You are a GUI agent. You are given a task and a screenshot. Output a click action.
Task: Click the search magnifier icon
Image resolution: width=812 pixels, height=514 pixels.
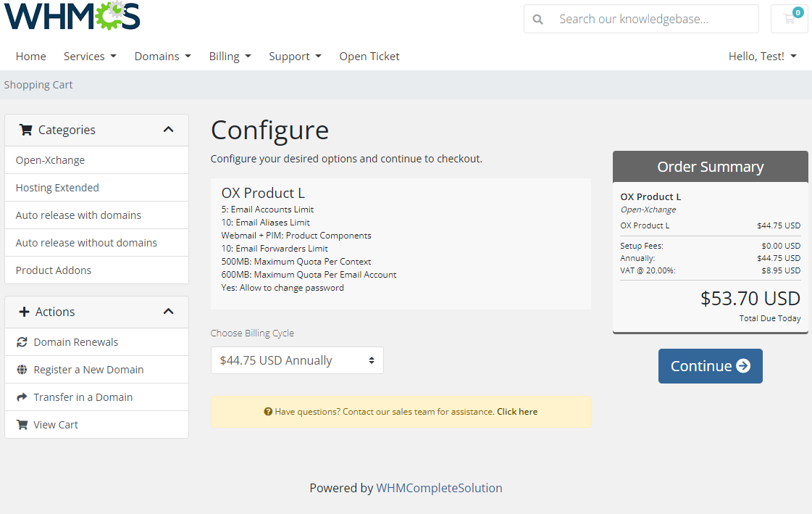pos(538,20)
